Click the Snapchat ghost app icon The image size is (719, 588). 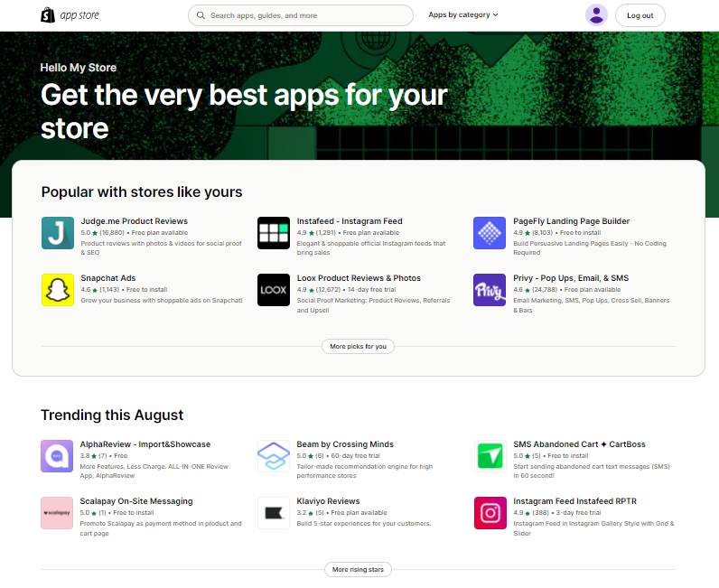pos(58,290)
